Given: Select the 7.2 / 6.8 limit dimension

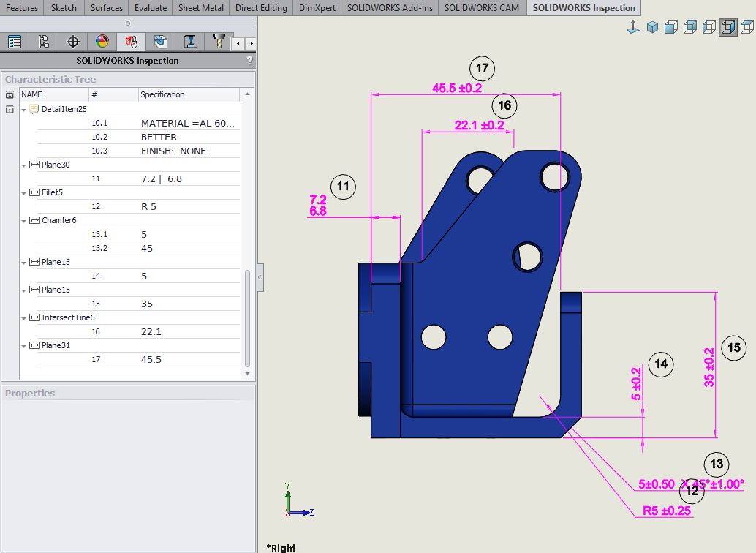Looking at the screenshot, I should click(318, 205).
